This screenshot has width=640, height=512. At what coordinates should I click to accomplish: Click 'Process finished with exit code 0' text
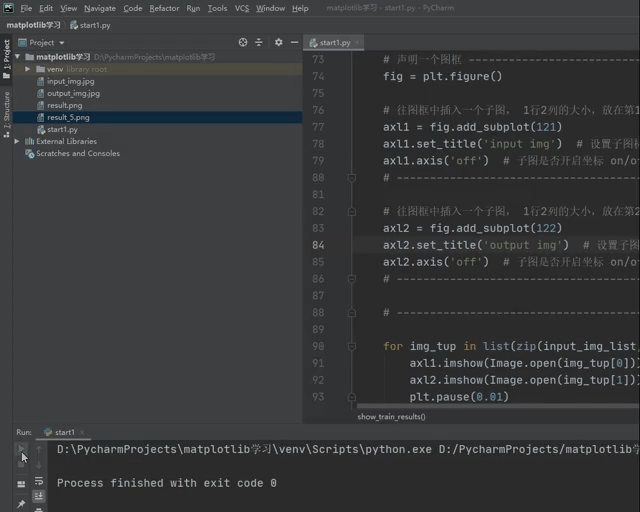tap(167, 483)
